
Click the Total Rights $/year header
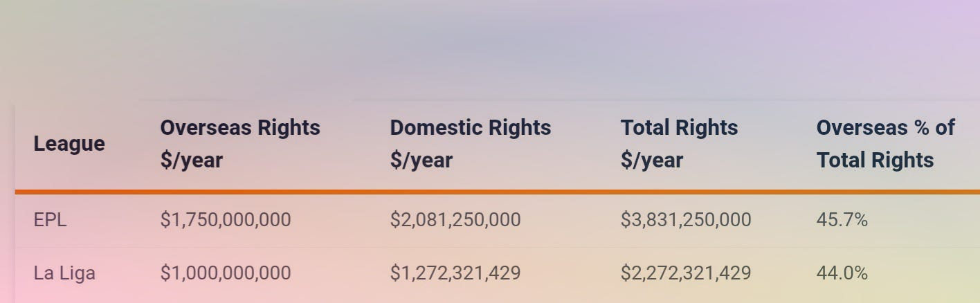coord(680,144)
